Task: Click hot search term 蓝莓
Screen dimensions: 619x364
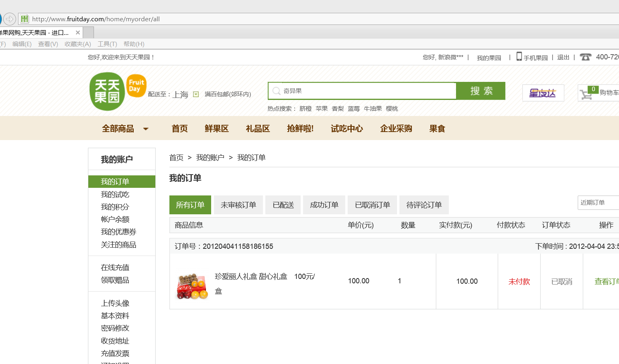Action: point(354,109)
